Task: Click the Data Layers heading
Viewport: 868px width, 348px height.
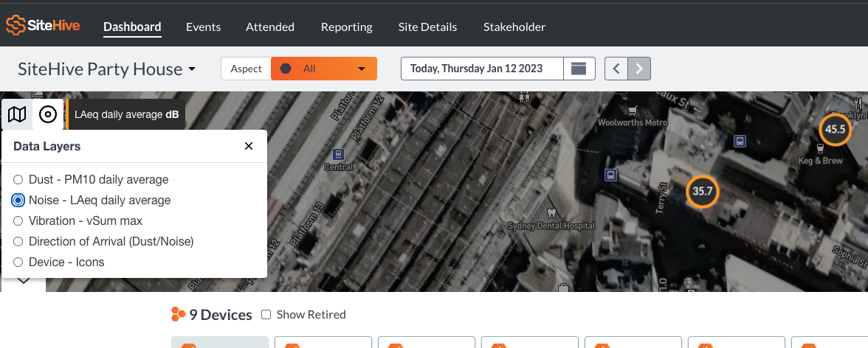Action: (x=47, y=146)
